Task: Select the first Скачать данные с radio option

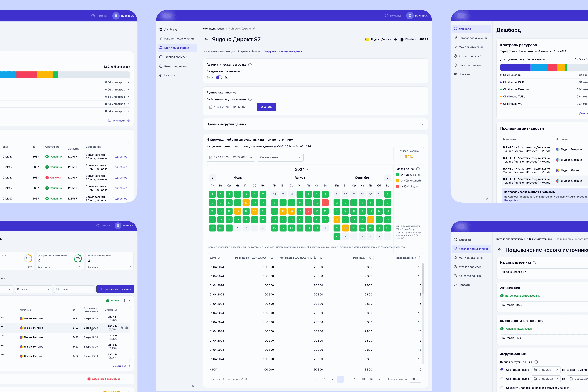Action: pos(502,370)
